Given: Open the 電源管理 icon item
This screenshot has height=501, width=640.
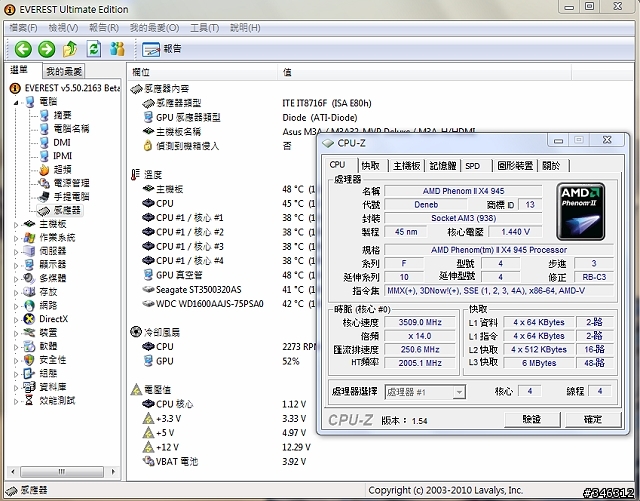Looking at the screenshot, I should [44, 183].
